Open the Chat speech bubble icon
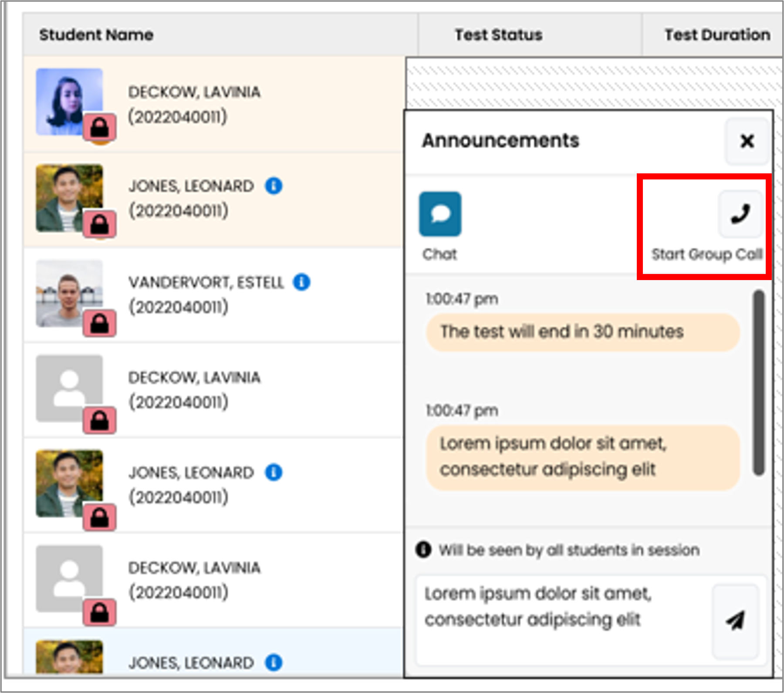784x693 pixels. pyautogui.click(x=440, y=214)
